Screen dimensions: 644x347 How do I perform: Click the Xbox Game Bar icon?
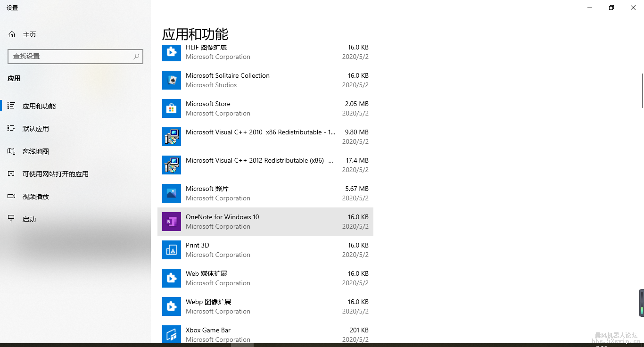(172, 334)
